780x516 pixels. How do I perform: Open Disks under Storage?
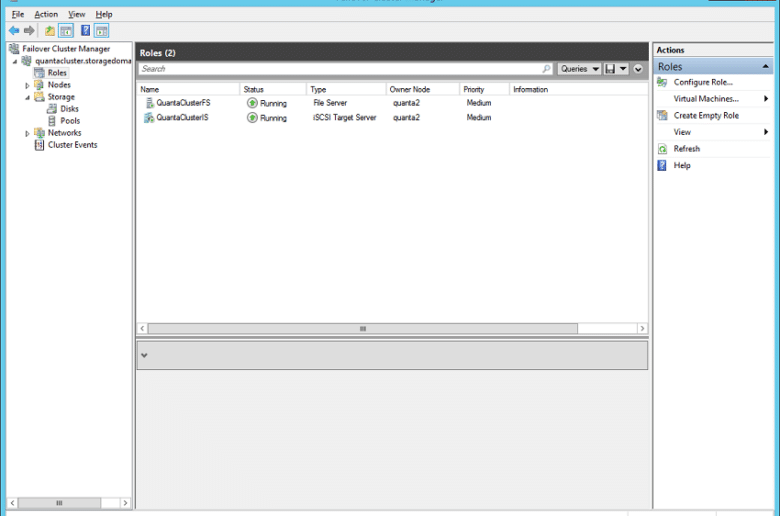tap(69, 108)
